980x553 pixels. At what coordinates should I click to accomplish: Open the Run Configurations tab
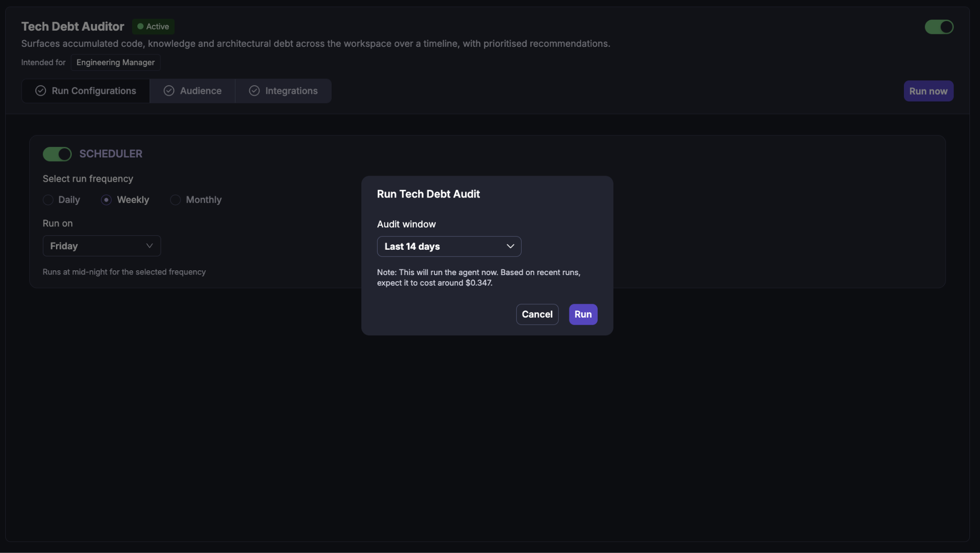tap(86, 91)
